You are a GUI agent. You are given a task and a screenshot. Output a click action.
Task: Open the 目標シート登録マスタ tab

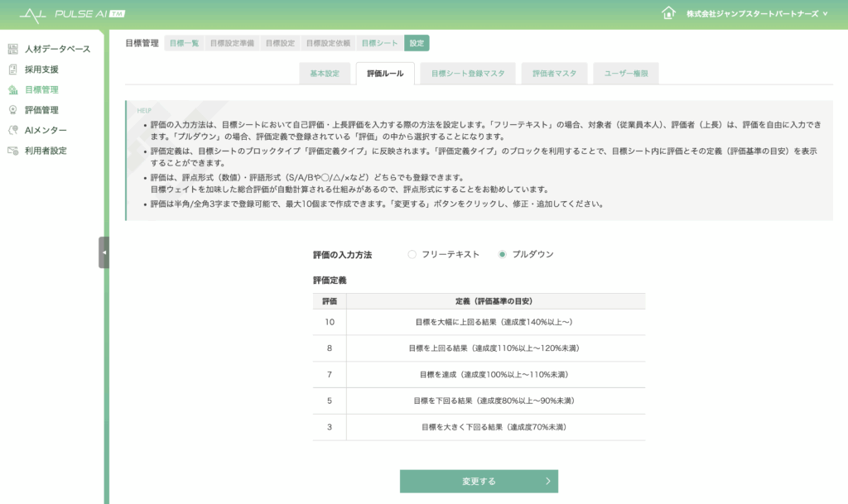pos(468,74)
